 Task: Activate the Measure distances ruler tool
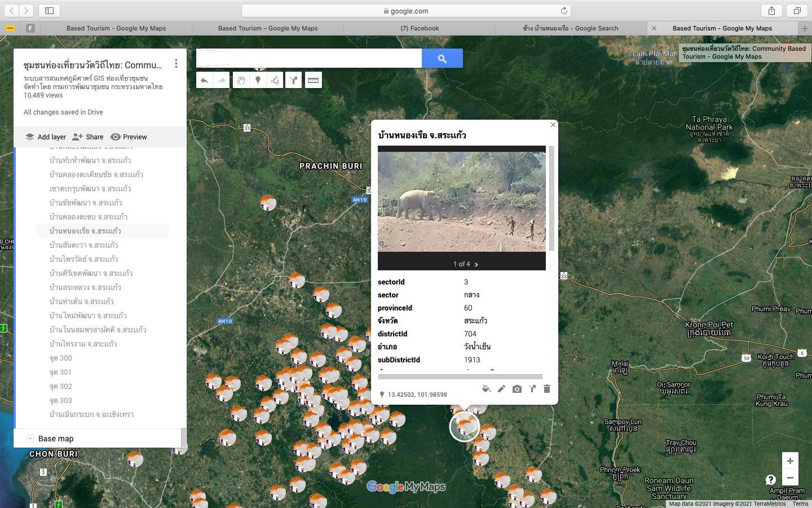click(x=313, y=80)
